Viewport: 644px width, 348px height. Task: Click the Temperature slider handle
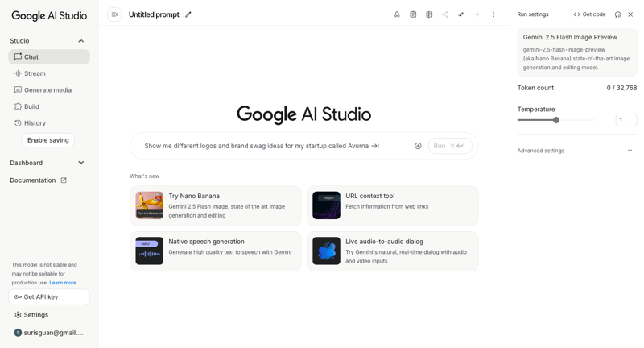point(556,120)
